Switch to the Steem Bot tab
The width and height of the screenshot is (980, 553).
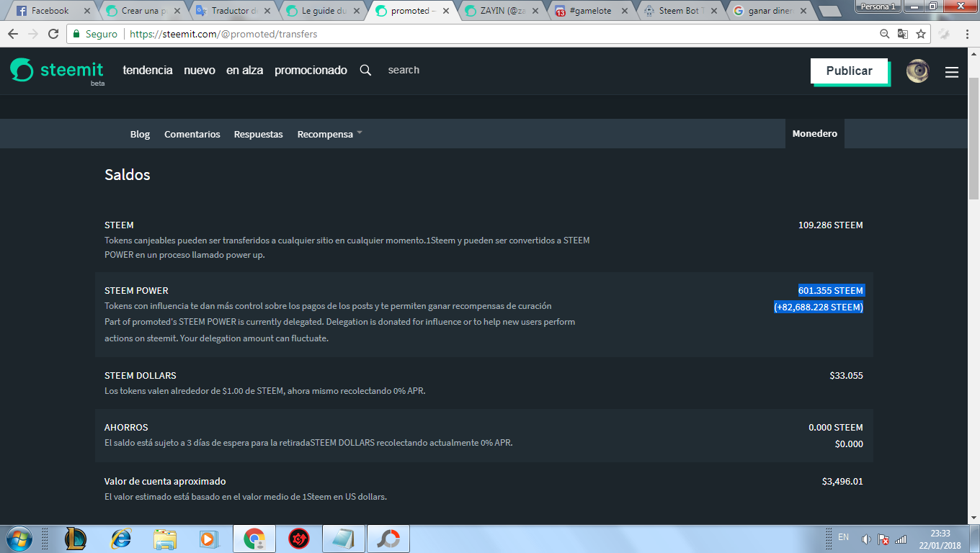[680, 11]
